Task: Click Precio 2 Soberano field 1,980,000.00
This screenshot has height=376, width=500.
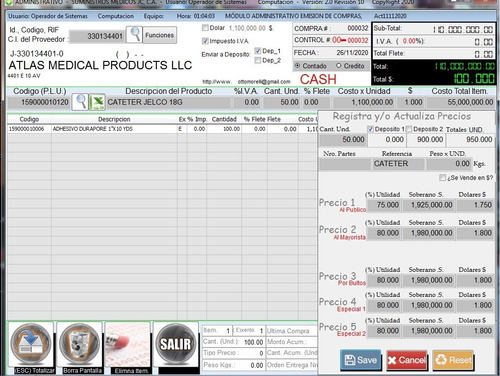Action: (x=428, y=233)
